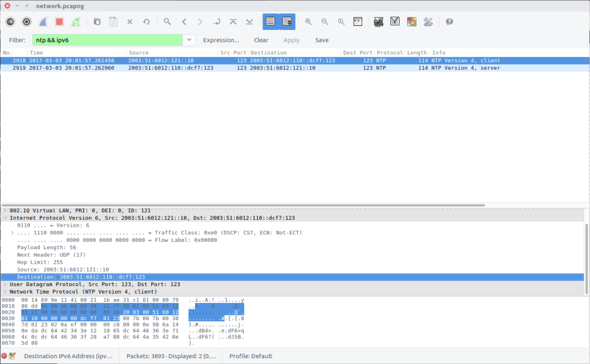
Task: Expand the Traffic Class field
Action: tap(13, 232)
